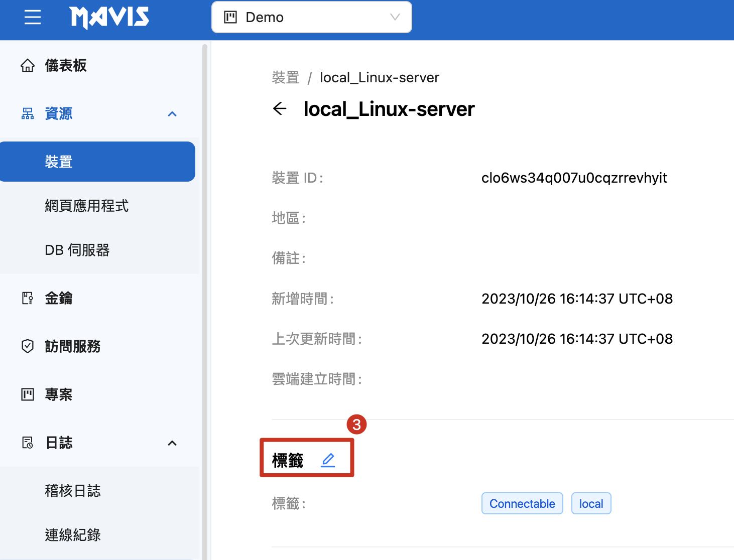Click the pencil edit icon next to 標籤

tap(328, 460)
